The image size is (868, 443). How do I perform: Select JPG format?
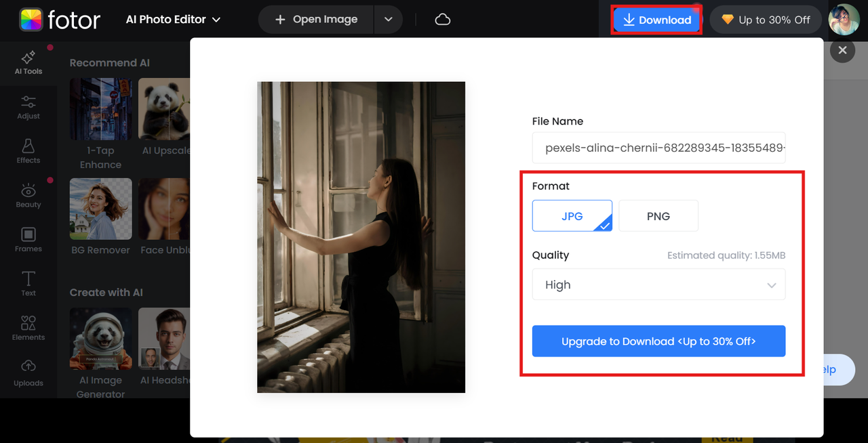click(x=572, y=216)
